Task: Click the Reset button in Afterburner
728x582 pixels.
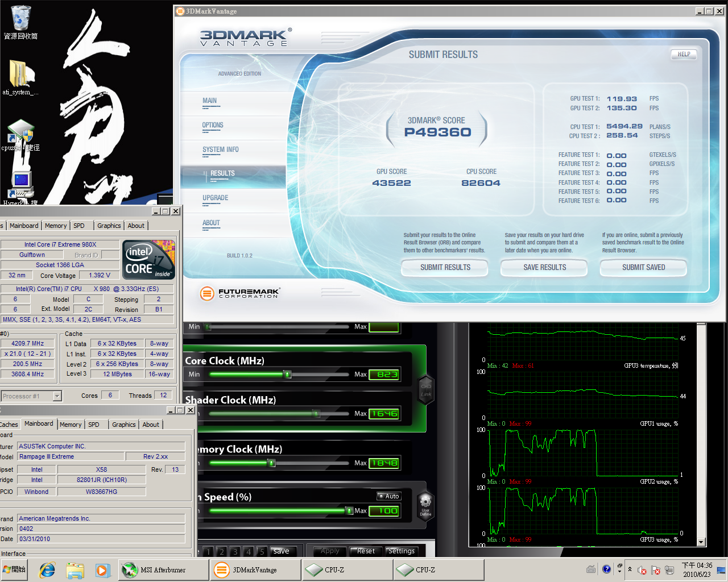Action: coord(366,551)
